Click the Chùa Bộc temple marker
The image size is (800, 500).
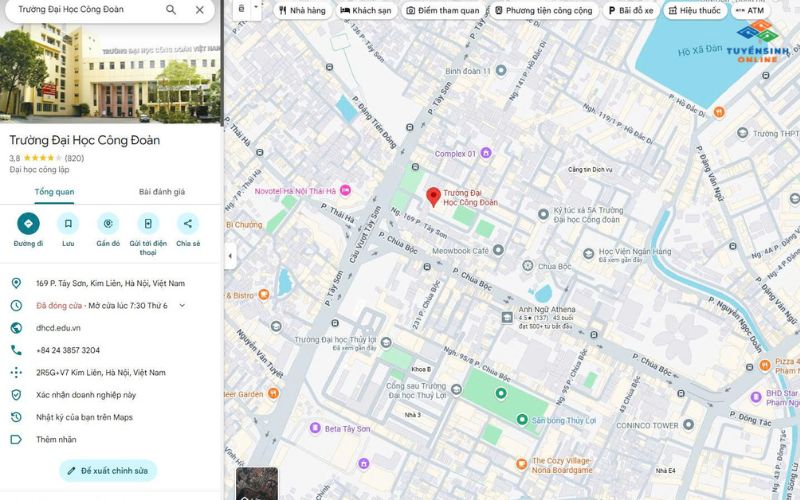(528, 265)
